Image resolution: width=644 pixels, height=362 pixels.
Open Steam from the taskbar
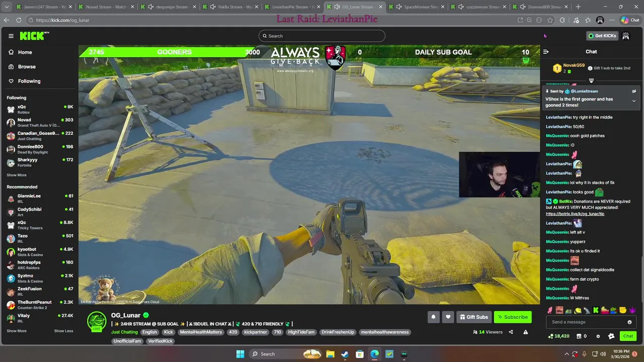coord(345,354)
